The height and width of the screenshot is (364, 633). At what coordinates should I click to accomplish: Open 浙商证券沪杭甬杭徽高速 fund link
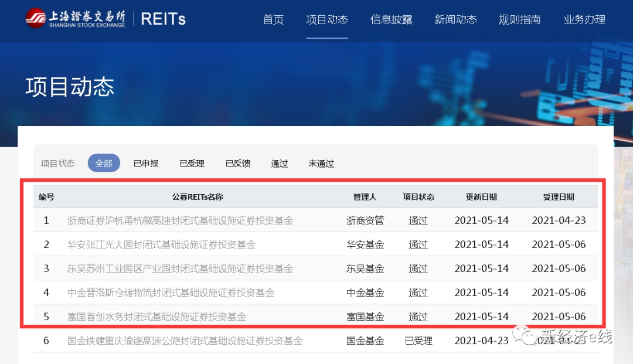tap(180, 220)
